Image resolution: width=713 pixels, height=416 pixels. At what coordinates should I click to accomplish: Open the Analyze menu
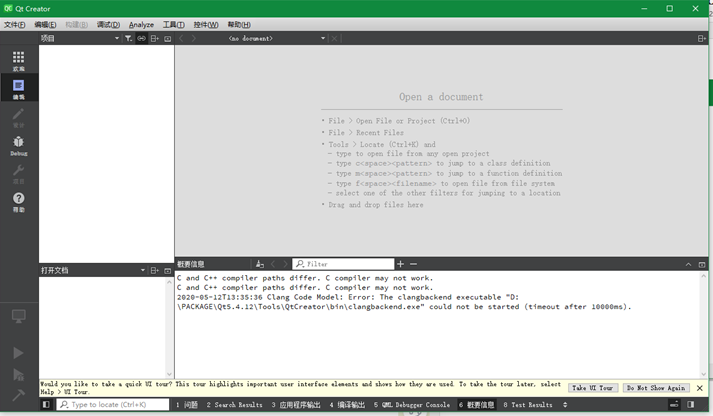141,25
